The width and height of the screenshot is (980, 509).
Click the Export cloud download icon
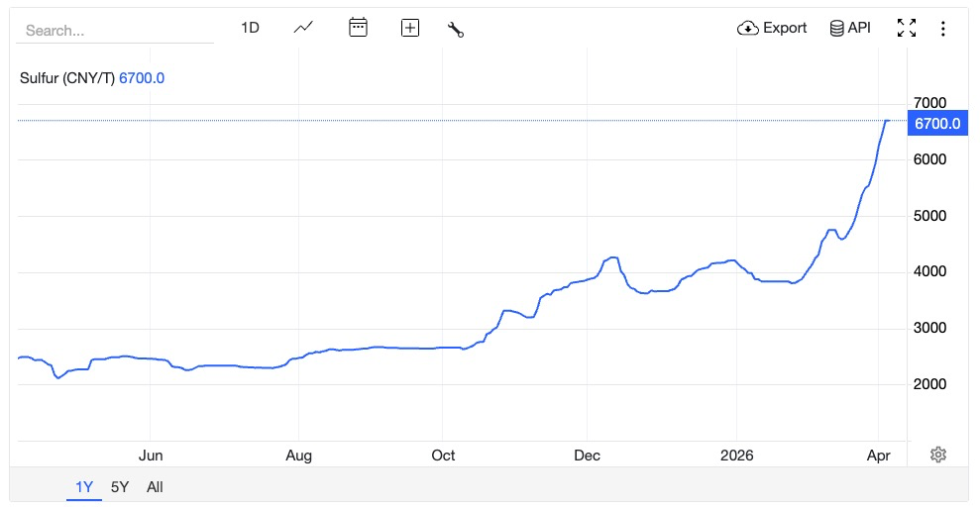coord(747,28)
